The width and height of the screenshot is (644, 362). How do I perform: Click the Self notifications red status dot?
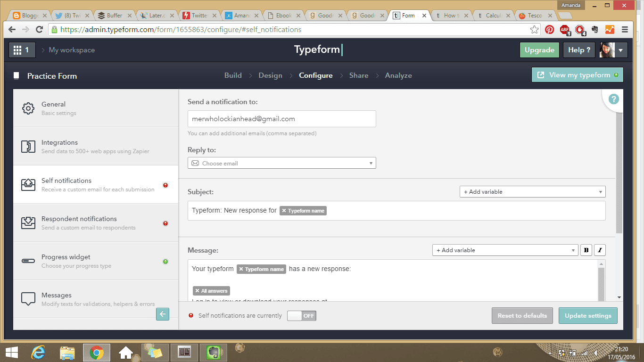click(165, 185)
